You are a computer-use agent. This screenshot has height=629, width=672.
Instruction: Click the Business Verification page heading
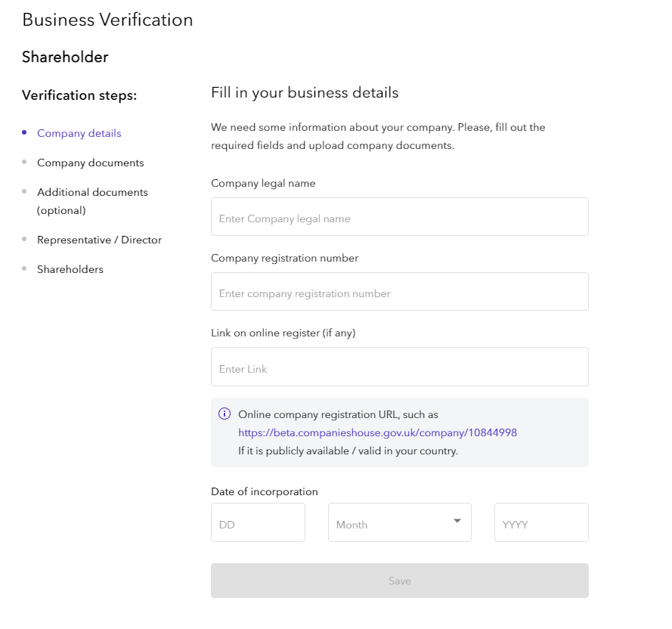pyautogui.click(x=107, y=20)
